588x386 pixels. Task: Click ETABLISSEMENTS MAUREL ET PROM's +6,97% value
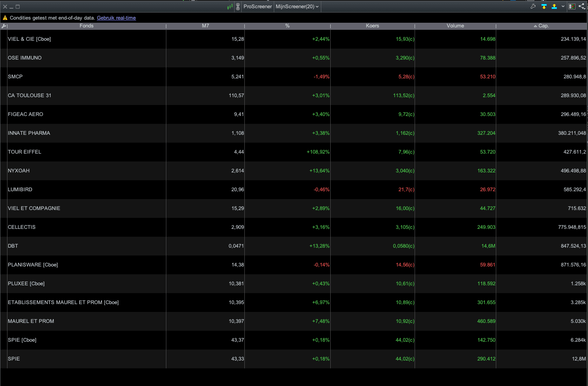click(321, 303)
